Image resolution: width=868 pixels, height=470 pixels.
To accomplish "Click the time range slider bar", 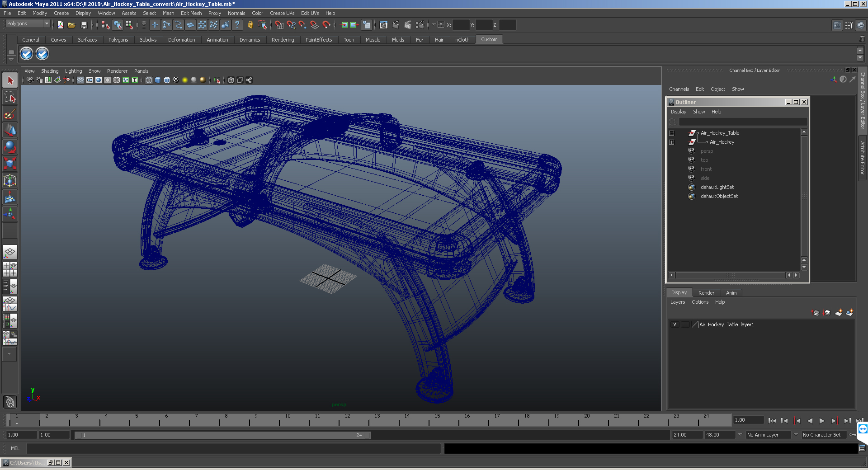I will pos(222,435).
